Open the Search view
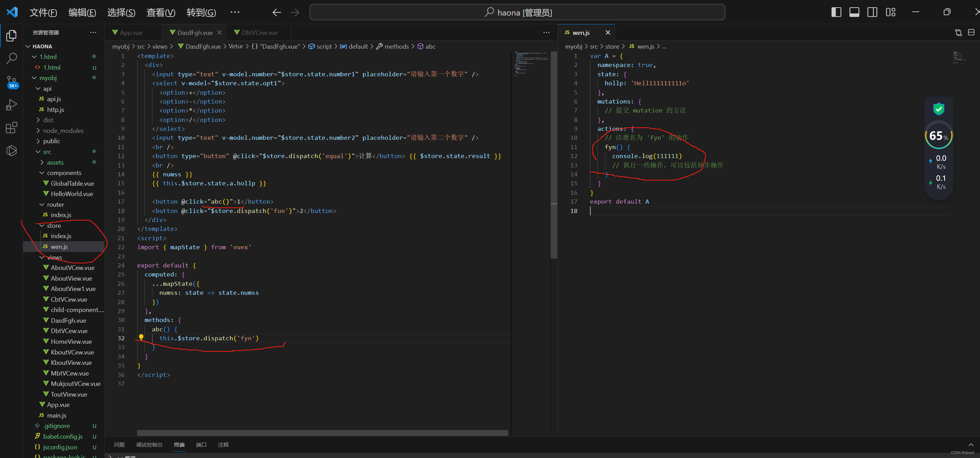The width and height of the screenshot is (980, 458). click(x=11, y=59)
